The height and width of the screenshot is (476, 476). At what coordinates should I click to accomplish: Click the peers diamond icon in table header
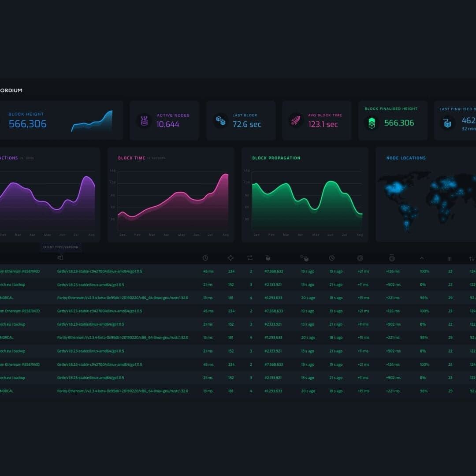pos(231,258)
